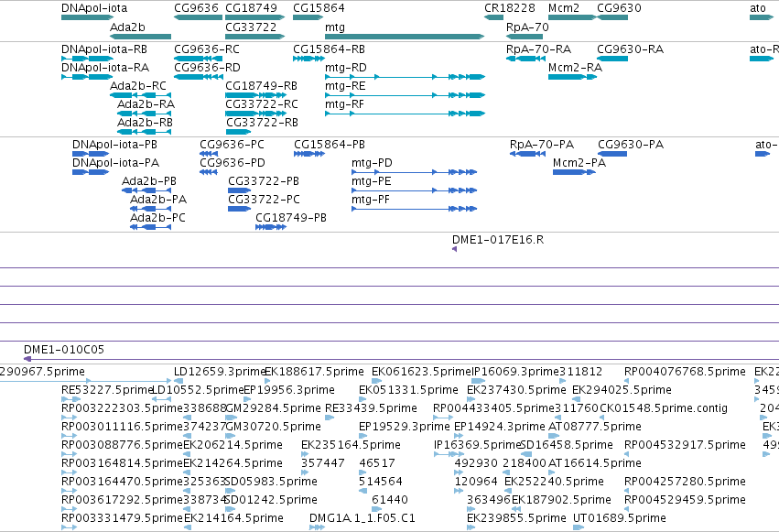Image resolution: width=779 pixels, height=532 pixels.
Task: Click the Ada2b gene bar
Action: tap(141, 37)
